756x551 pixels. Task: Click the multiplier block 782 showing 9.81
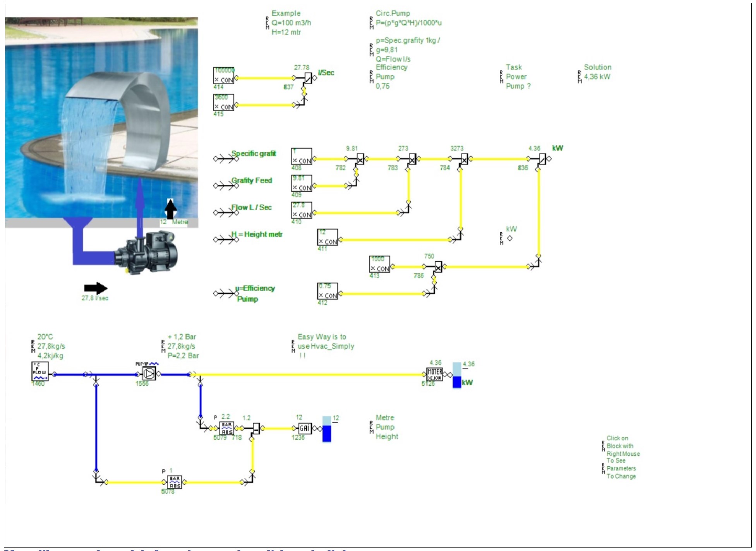coord(360,159)
